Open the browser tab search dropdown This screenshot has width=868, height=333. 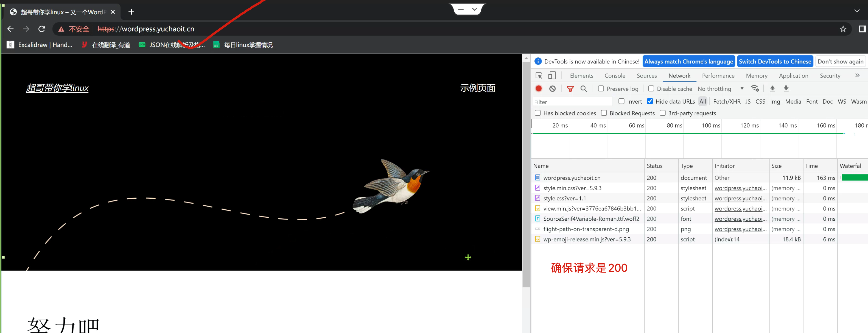tap(856, 10)
